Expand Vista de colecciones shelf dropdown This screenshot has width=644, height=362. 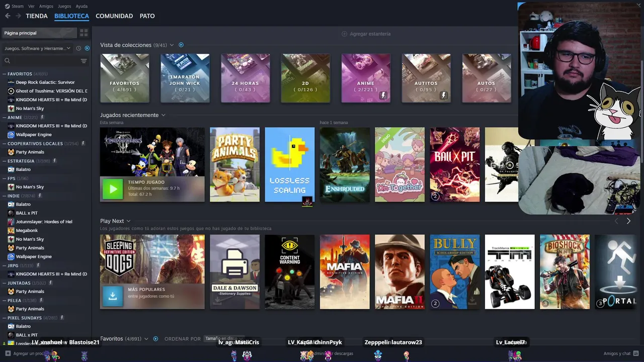pyautogui.click(x=172, y=45)
